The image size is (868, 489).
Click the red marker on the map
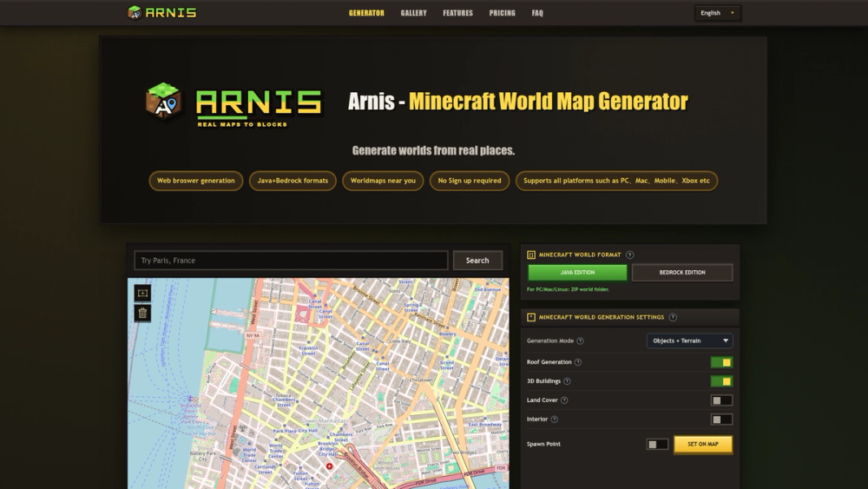(x=329, y=466)
